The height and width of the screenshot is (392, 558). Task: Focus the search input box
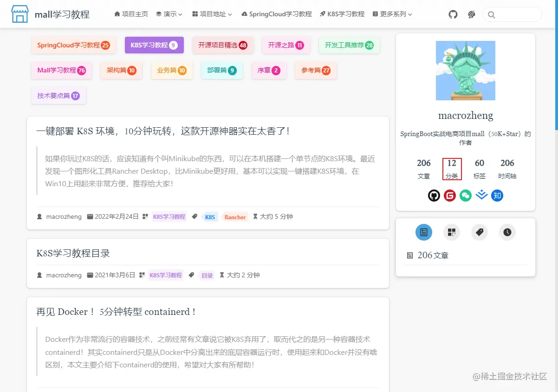(x=513, y=14)
